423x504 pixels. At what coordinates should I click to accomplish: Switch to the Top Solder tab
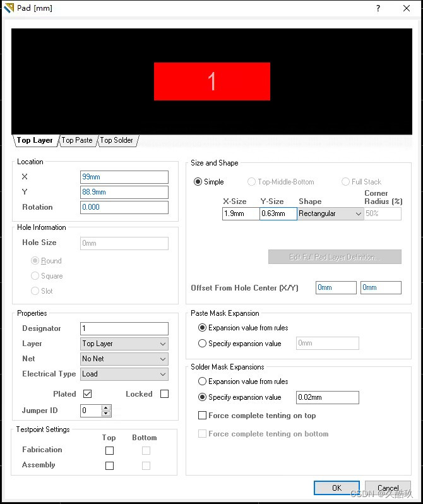click(117, 140)
